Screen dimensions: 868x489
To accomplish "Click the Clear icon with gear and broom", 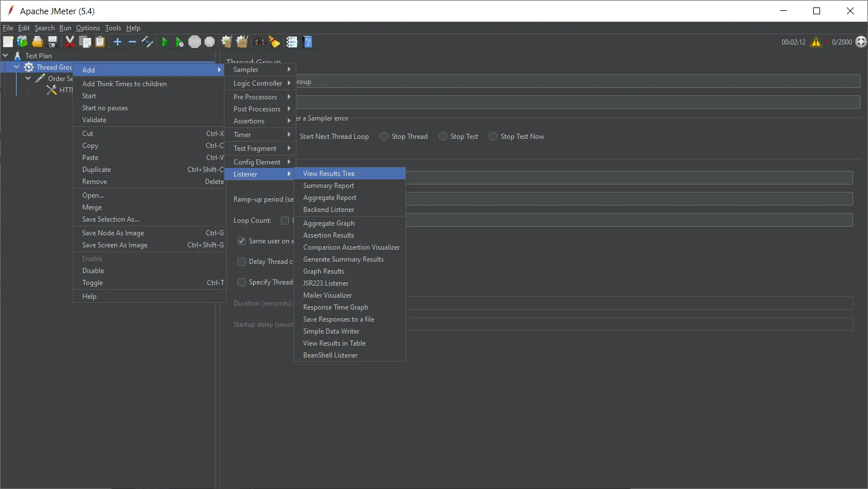I will (x=227, y=42).
